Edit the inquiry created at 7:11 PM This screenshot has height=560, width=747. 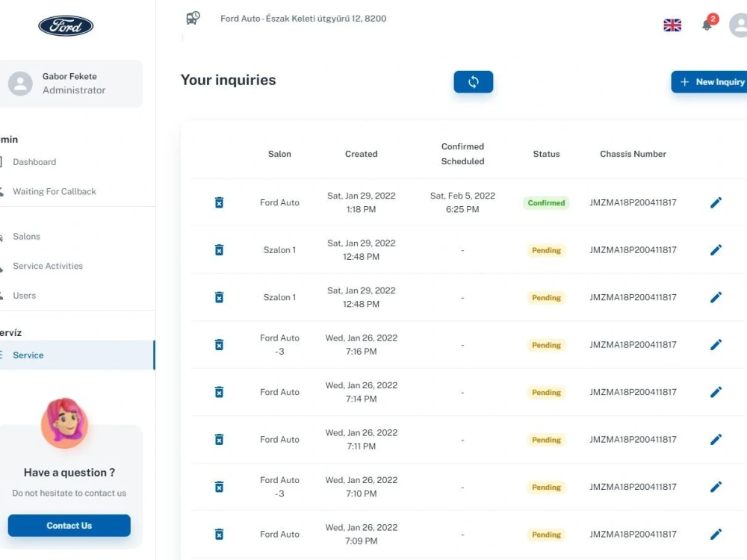pyautogui.click(x=716, y=439)
